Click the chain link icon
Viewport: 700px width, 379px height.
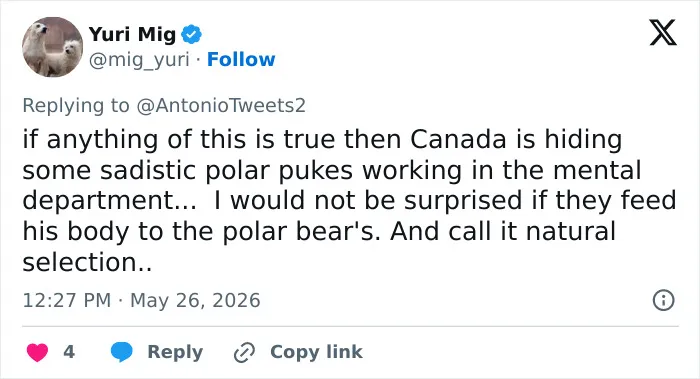pos(245,352)
